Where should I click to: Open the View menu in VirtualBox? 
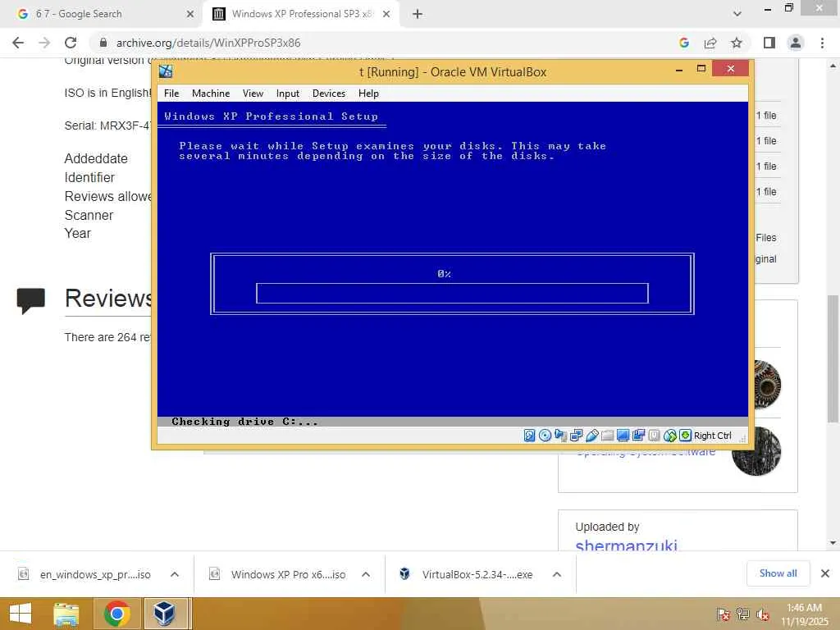pyautogui.click(x=253, y=94)
